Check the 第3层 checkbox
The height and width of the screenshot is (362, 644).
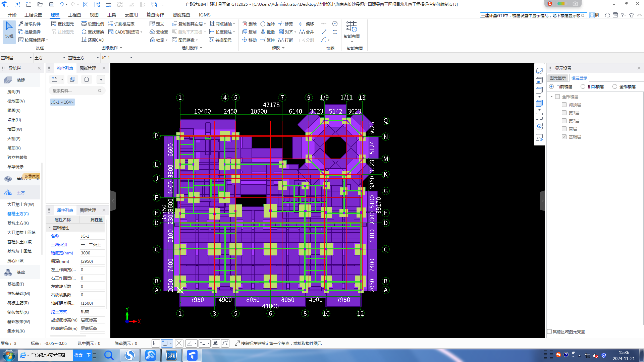(564, 113)
